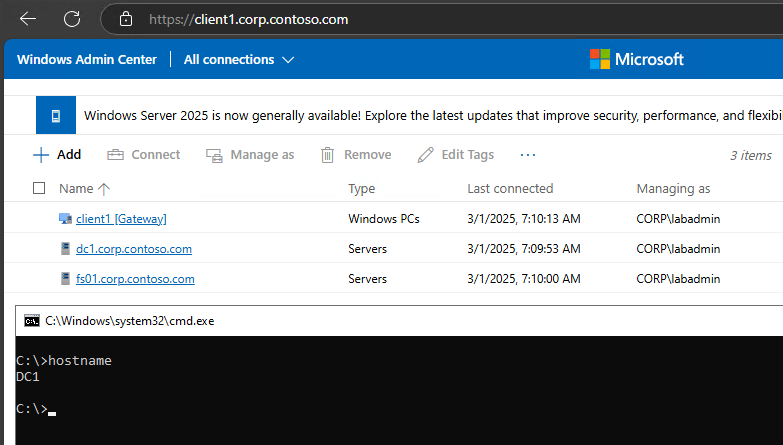
Task: Click Add connection in the toolbar
Action: 57,155
